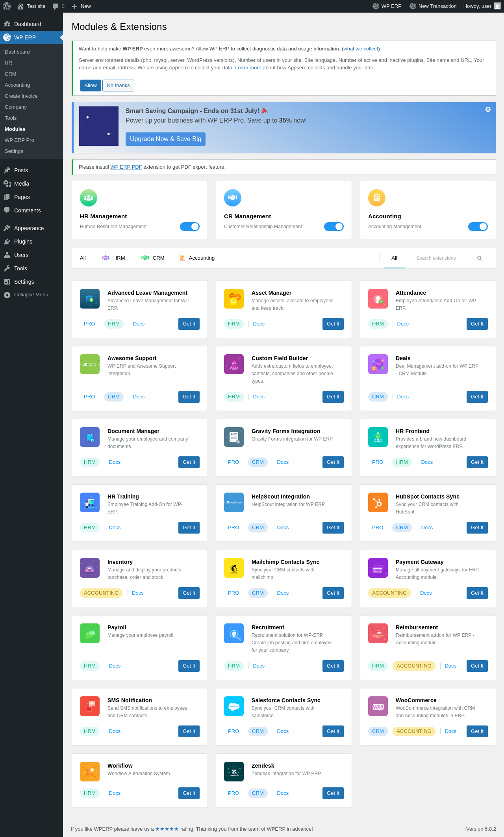
Task: Click the HubSpot Contacts Sync icon
Action: [x=378, y=502]
